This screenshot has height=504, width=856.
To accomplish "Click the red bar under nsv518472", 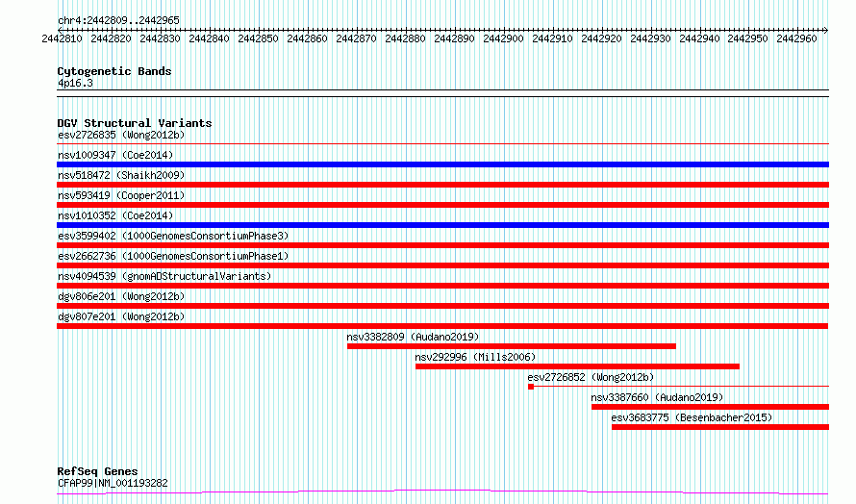I will tap(442, 185).
